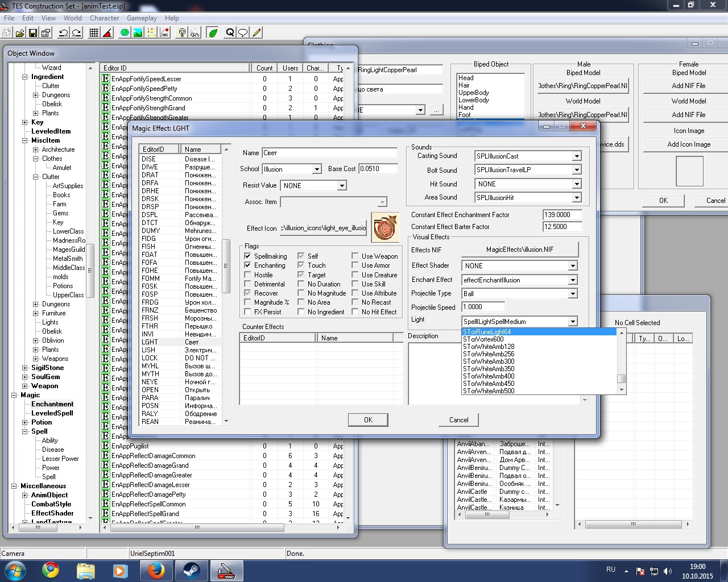The image size is (728, 582).
Task: Click the effect icon thumbnail preview
Action: (385, 227)
